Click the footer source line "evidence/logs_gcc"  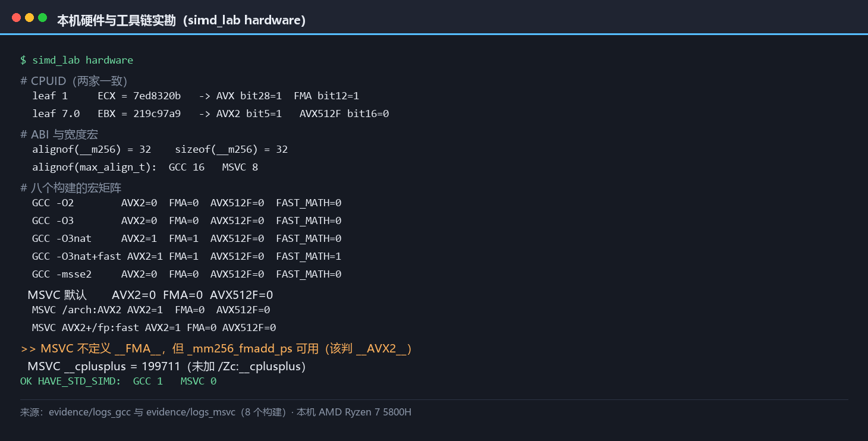[x=216, y=412]
